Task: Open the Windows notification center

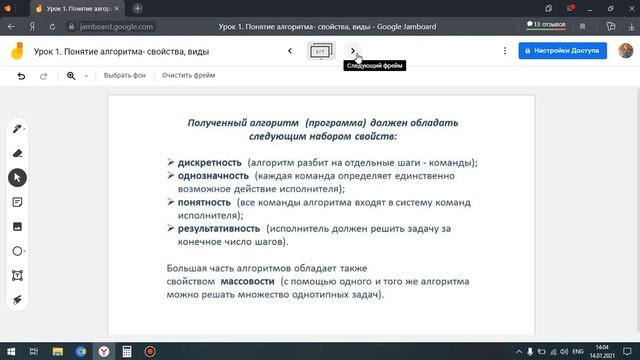Action: tap(627, 351)
